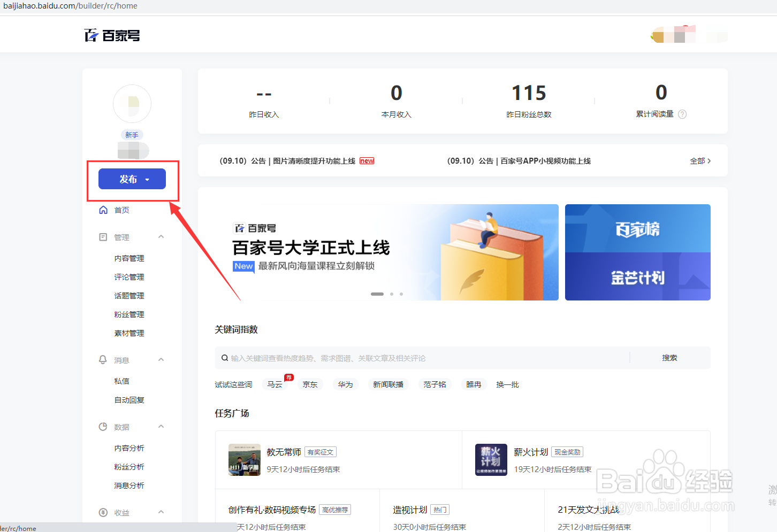
Task: Click the 高优推荐 tag
Action: [x=336, y=510]
